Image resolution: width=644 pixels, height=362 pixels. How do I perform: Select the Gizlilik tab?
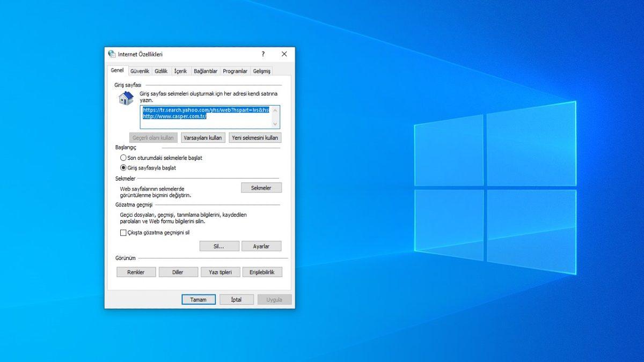tap(161, 70)
